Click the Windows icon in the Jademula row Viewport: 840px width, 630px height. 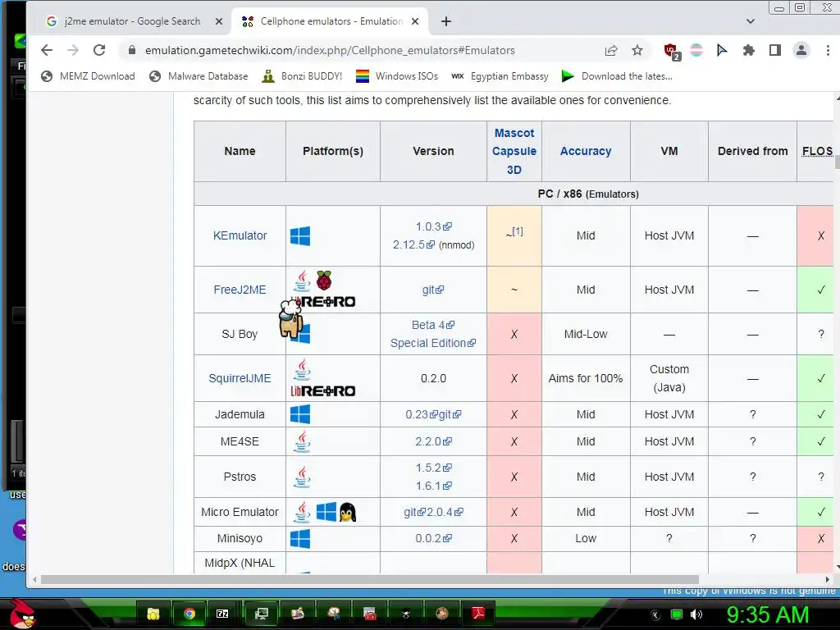click(300, 414)
